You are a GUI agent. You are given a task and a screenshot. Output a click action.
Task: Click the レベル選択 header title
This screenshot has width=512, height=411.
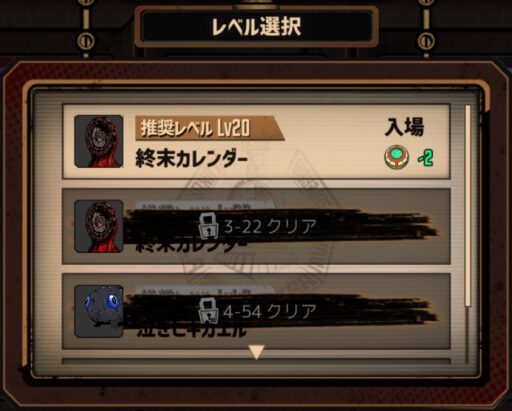pyautogui.click(x=256, y=27)
